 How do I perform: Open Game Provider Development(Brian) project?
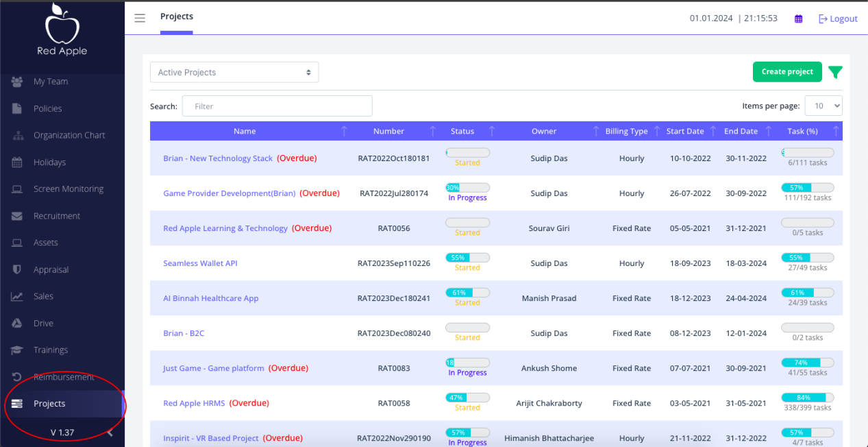[x=230, y=193]
